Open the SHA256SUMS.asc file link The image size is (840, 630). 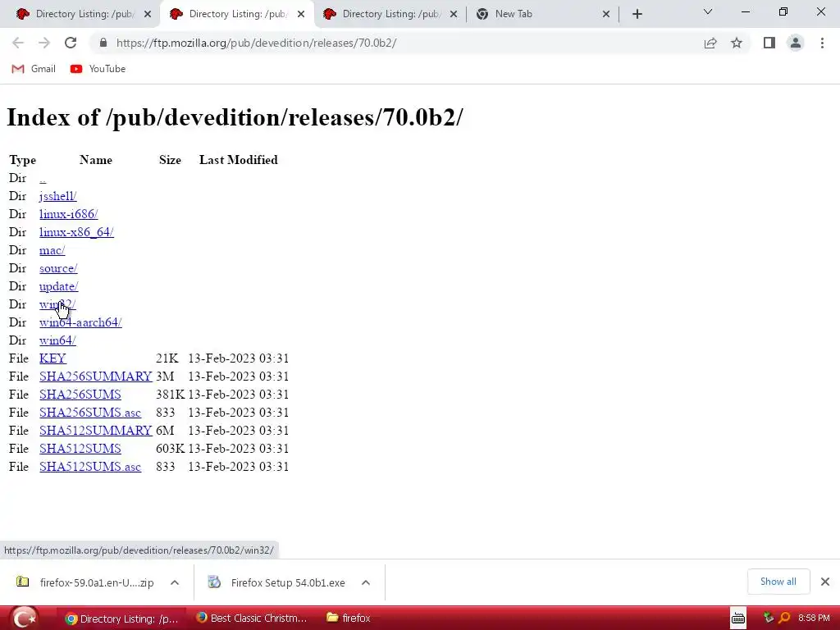[x=90, y=413]
